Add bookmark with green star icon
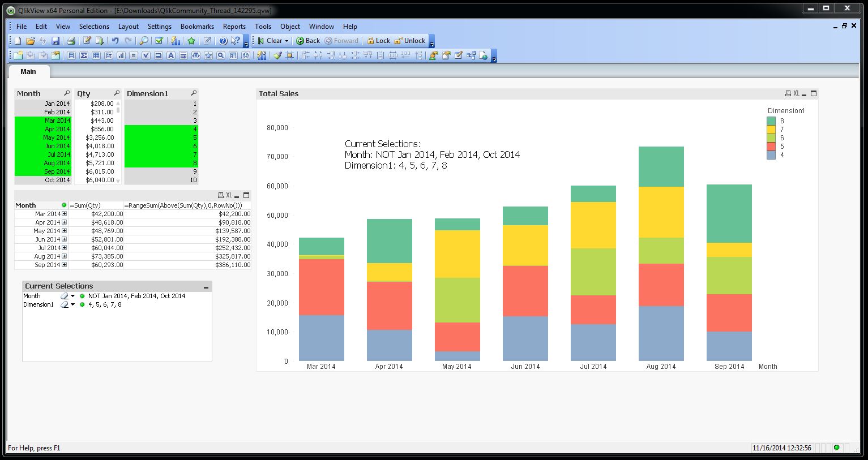 click(191, 41)
